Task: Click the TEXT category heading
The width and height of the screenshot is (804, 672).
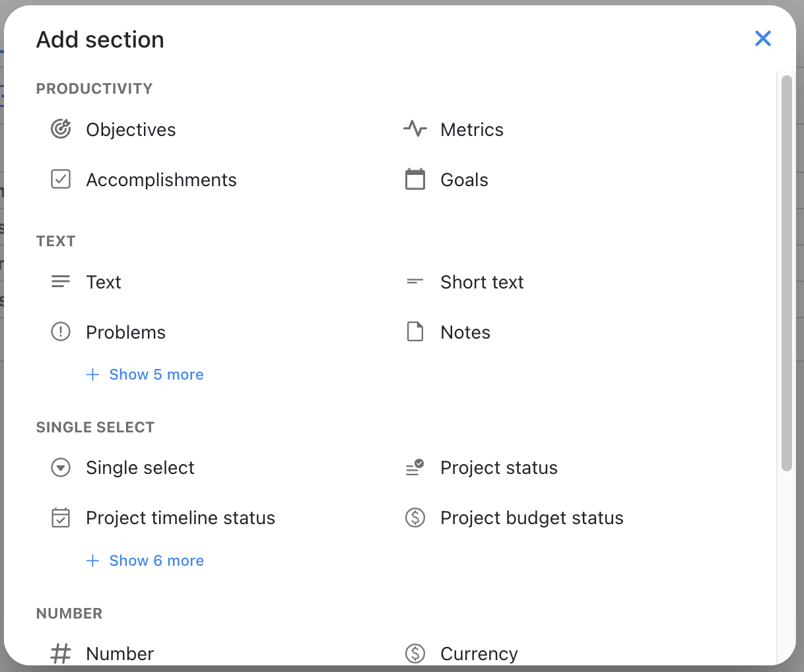Action: tap(56, 241)
